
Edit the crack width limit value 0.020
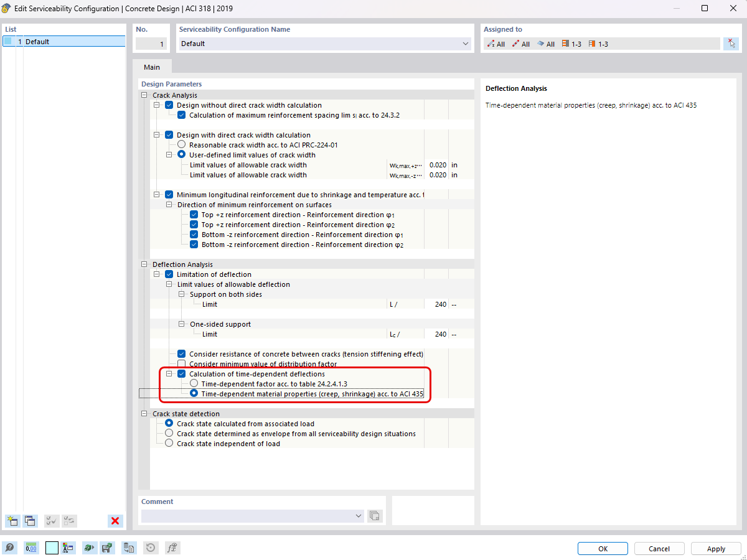click(438, 164)
